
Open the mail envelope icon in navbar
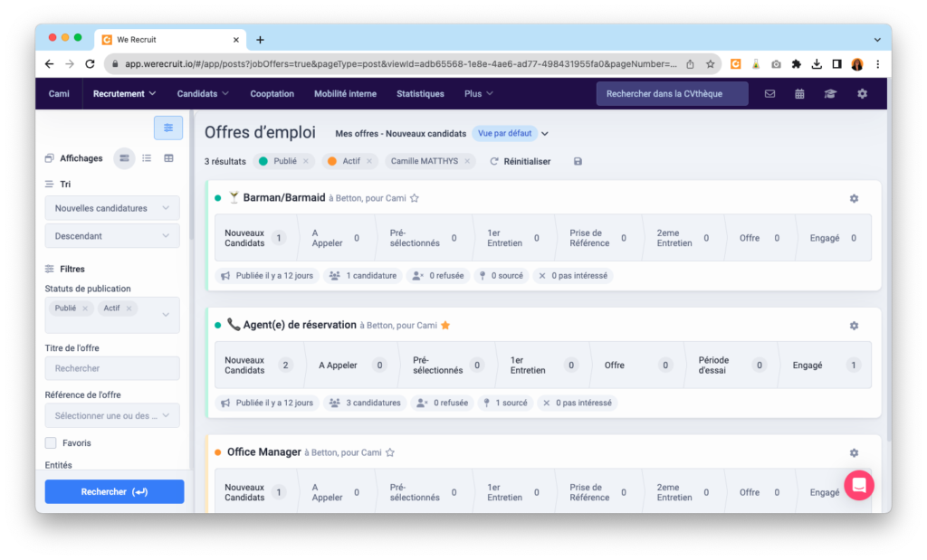pyautogui.click(x=769, y=94)
